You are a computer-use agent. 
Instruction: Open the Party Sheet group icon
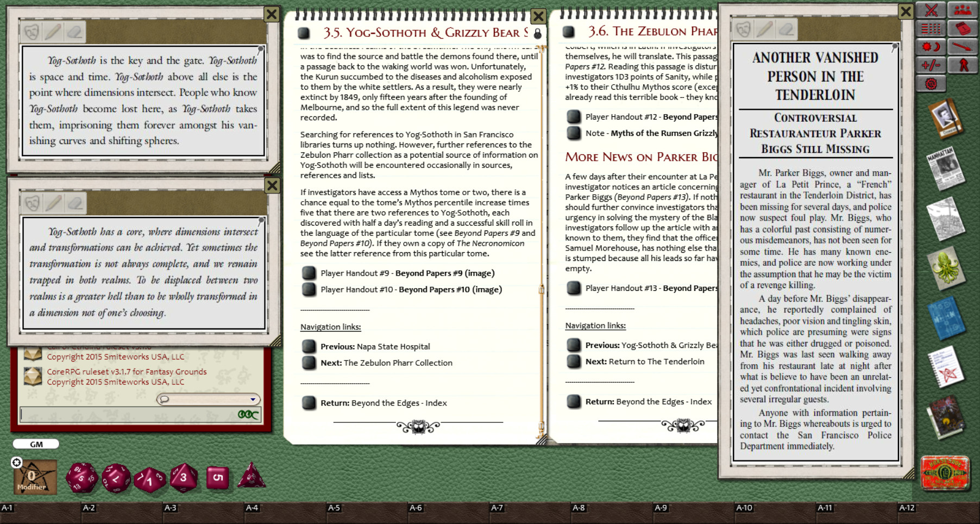click(962, 10)
